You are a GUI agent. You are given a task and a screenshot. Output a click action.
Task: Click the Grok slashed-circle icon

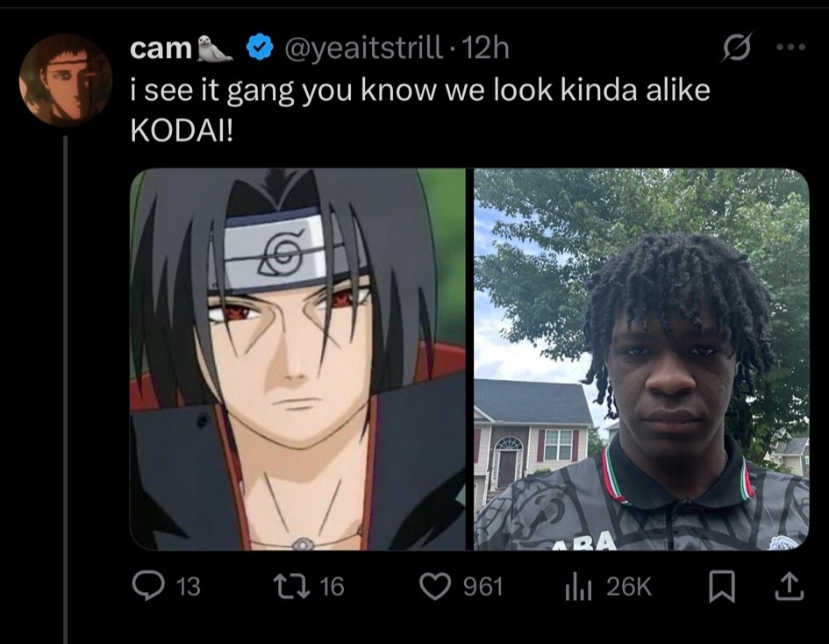click(x=737, y=48)
